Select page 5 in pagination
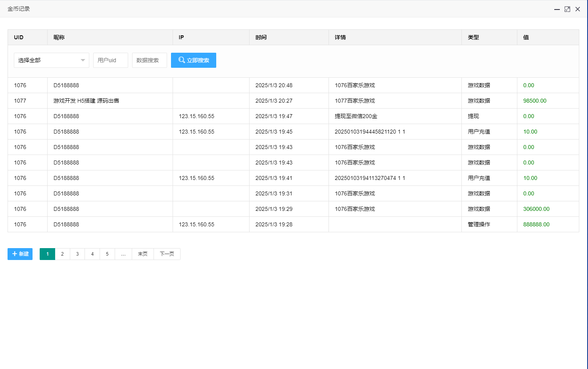 click(107, 254)
